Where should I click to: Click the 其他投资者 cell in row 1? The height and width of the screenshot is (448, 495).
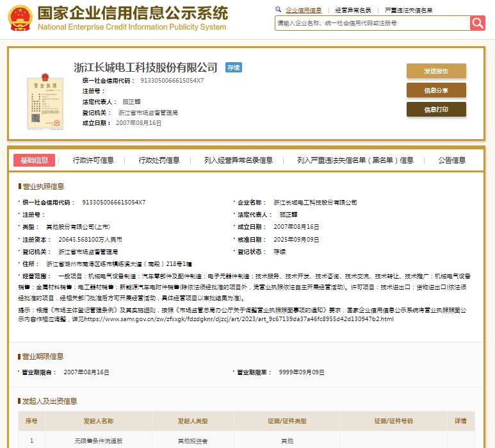193,441
